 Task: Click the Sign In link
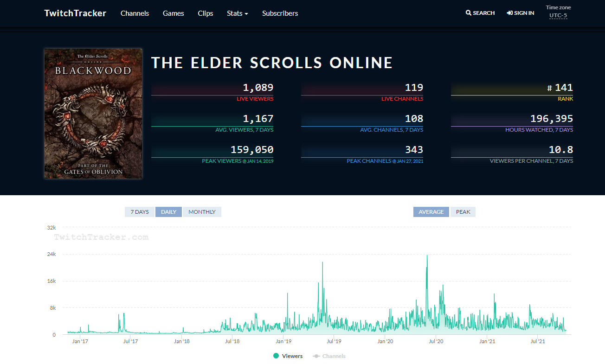click(521, 13)
